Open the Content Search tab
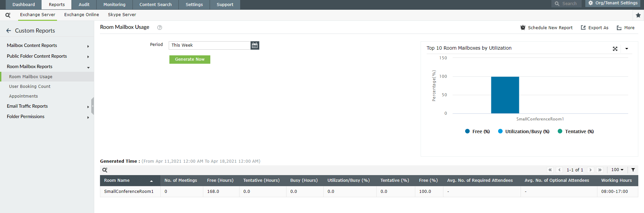This screenshot has height=213, width=644. click(x=155, y=5)
